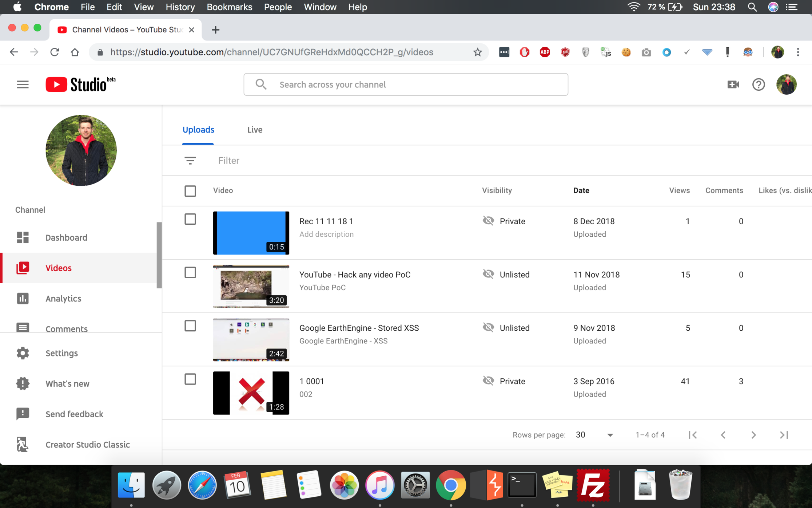Open Send feedback option in sidebar
The image size is (812, 508).
(75, 413)
